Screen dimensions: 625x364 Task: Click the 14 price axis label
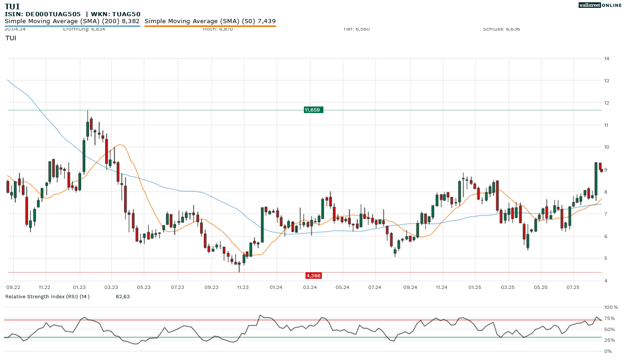606,58
